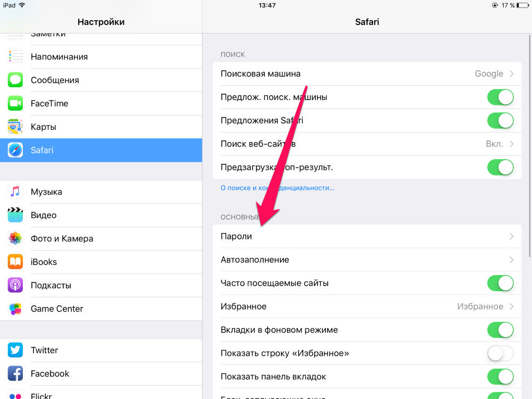Image resolution: width=532 pixels, height=399 pixels.
Task: Tap the orange iBooks icon
Action: [x=15, y=262]
